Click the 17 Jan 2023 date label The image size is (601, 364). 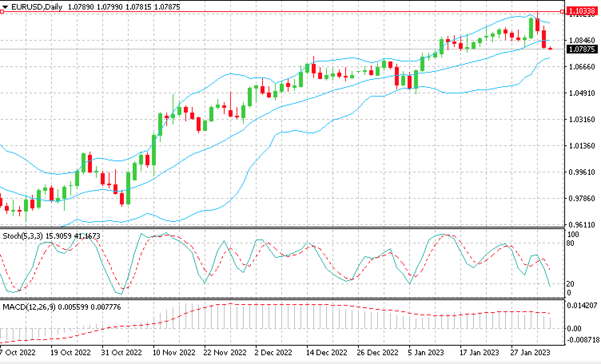click(x=480, y=352)
